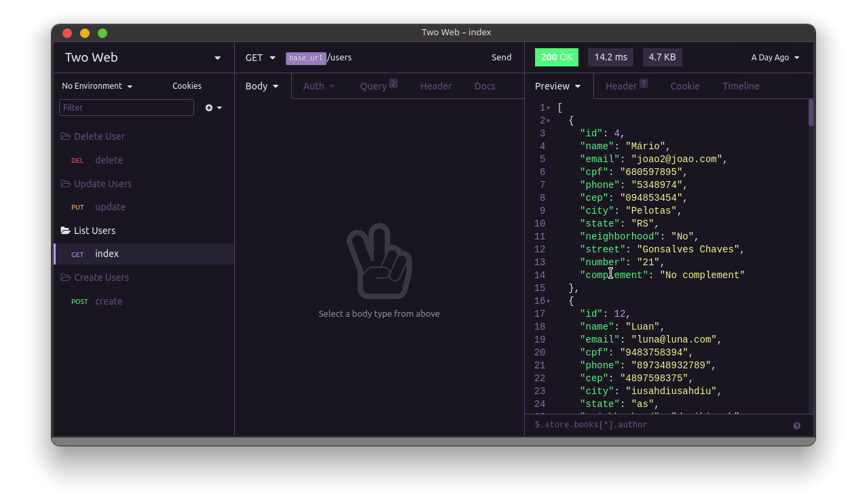Click the "9483758394" cpf value

tap(654, 353)
